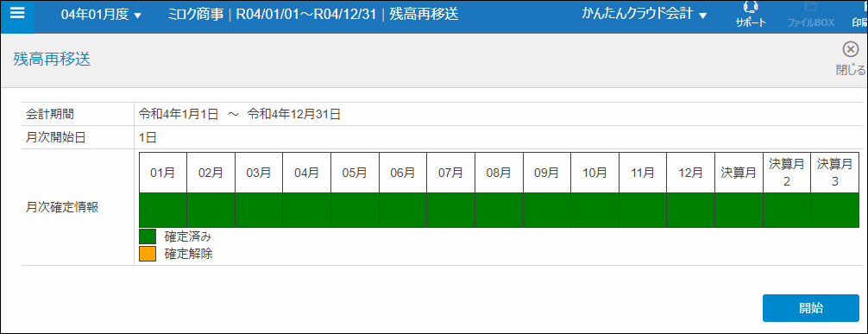Select the 04月 month header cell
The height and width of the screenshot is (334, 868).
306,173
